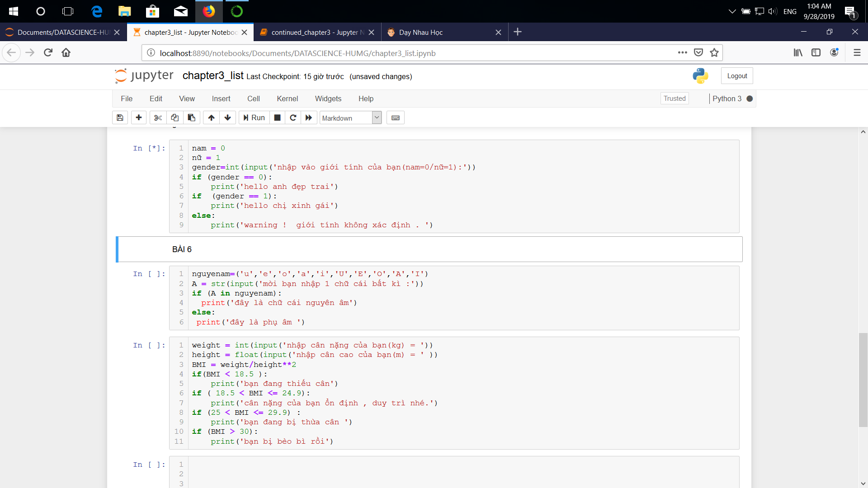Viewport: 868px width, 488px height.
Task: Bookmark this page with the star icon
Action: click(x=714, y=53)
